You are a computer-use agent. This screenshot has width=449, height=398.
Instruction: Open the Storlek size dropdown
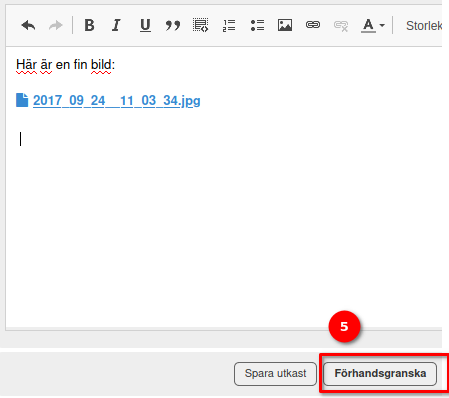tap(424, 26)
